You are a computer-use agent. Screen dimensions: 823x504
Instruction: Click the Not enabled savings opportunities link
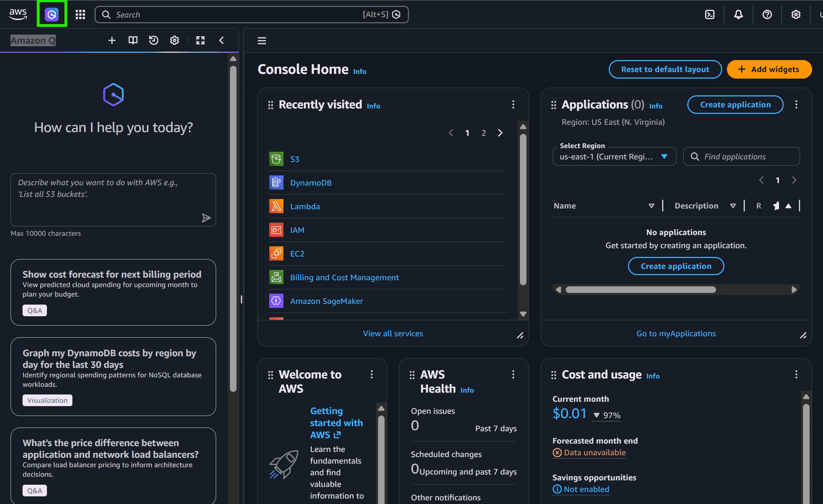click(x=581, y=489)
